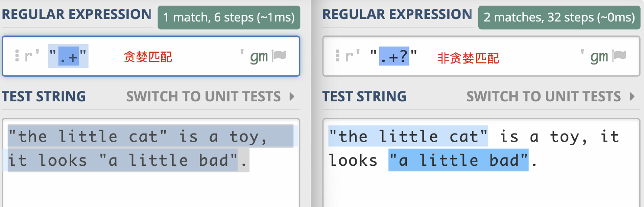
Task: Click the drag-handle dots in the left regex field
Action: (17, 56)
